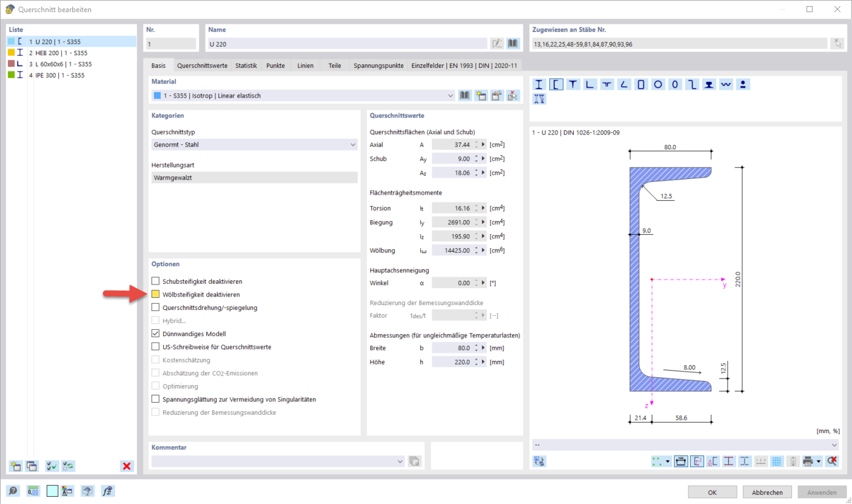Select the rectangular hollow section icon
This screenshot has height=504, width=852.
point(641,85)
